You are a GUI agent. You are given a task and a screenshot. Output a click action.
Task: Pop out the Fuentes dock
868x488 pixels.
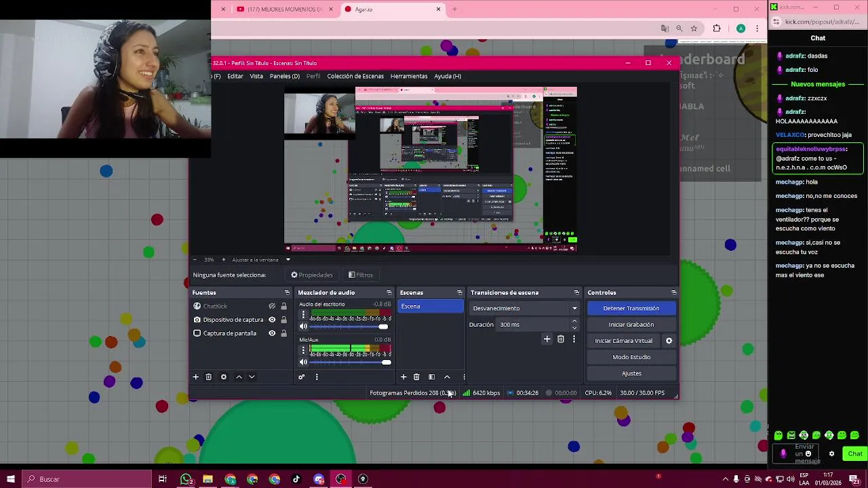(x=287, y=293)
